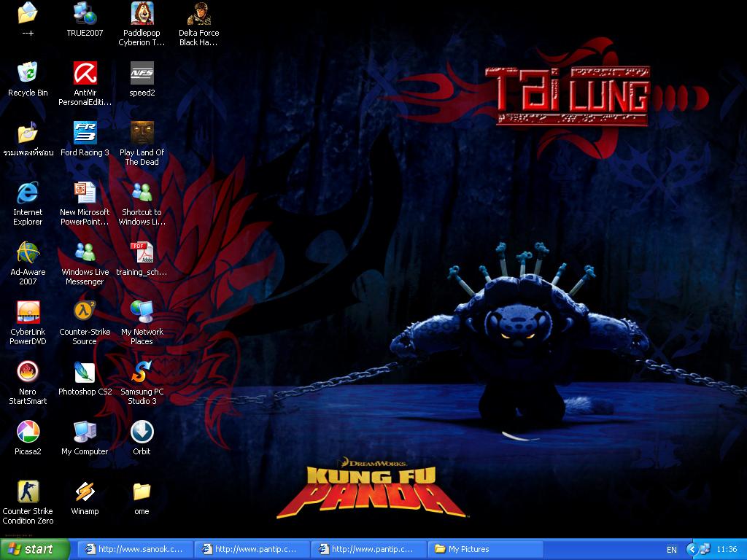
Task: Click the speed2 NFS shortcut
Action: coord(142,72)
